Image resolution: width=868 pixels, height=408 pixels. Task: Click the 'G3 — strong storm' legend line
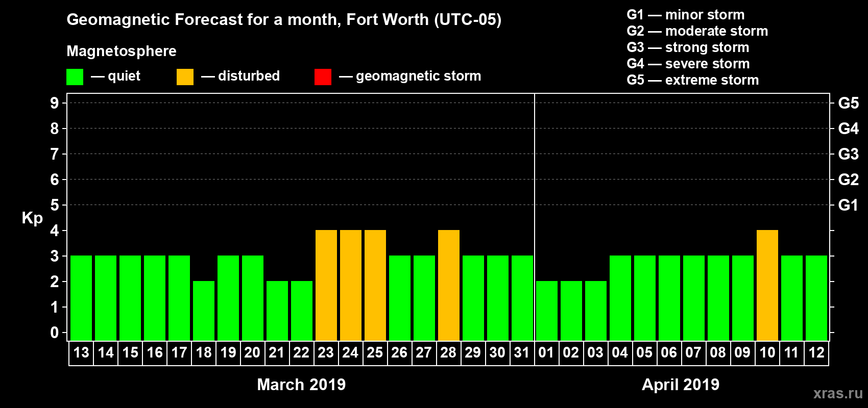click(688, 47)
